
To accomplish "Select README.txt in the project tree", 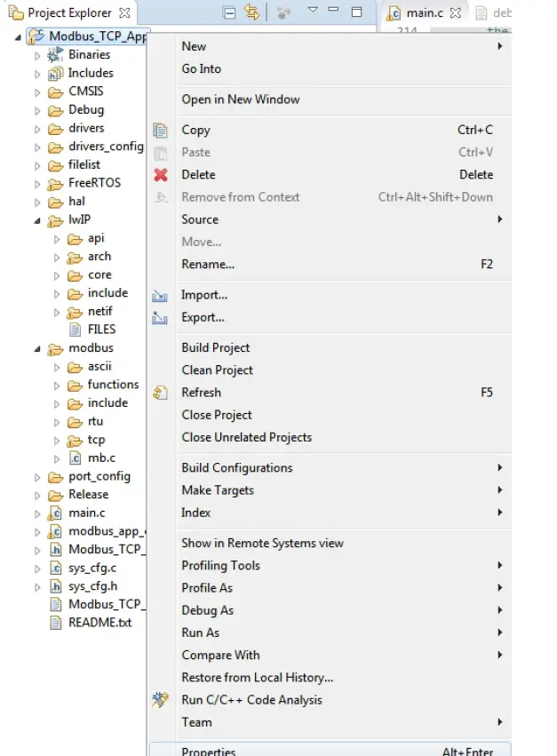I will [x=99, y=623].
